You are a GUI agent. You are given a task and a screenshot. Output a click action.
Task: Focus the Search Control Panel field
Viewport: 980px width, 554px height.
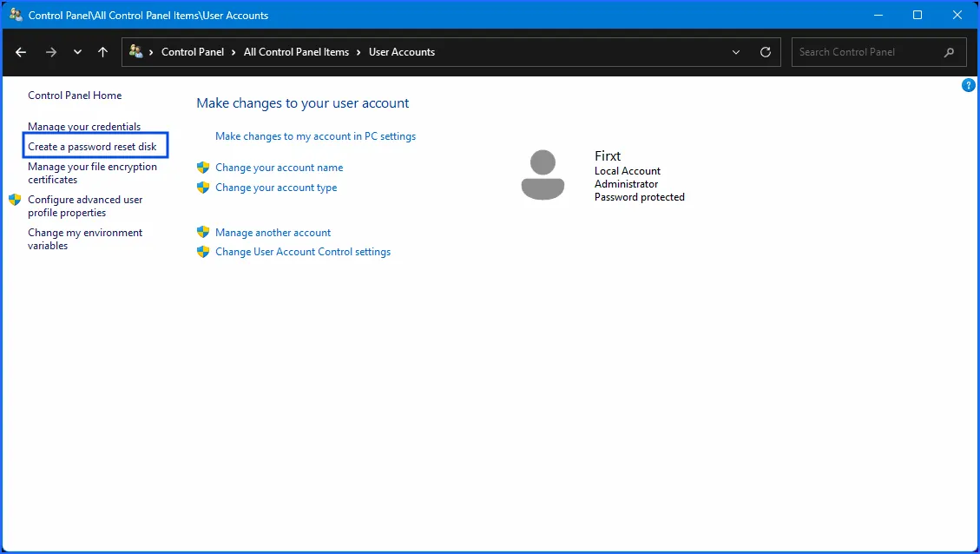point(864,52)
